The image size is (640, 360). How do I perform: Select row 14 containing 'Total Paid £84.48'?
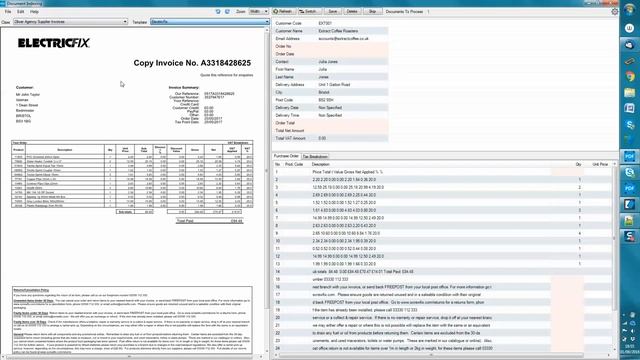click(442, 271)
